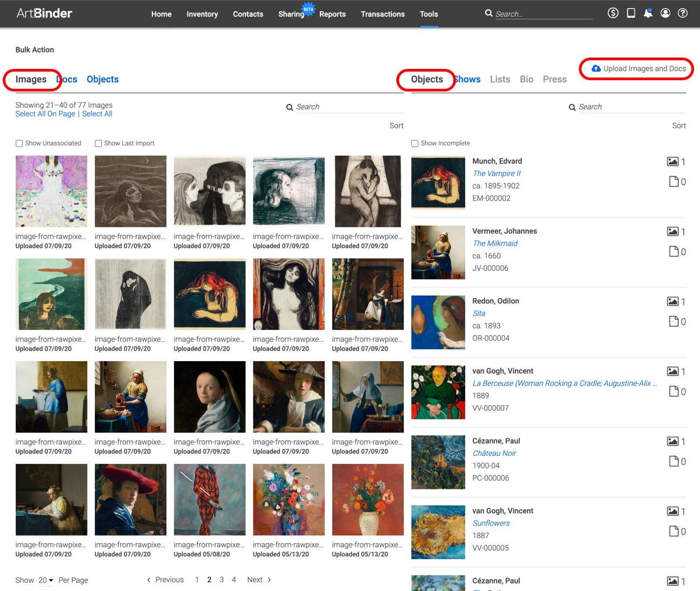The height and width of the screenshot is (591, 700).
Task: Select the red flowers in vase thumbnail
Action: pos(368,499)
